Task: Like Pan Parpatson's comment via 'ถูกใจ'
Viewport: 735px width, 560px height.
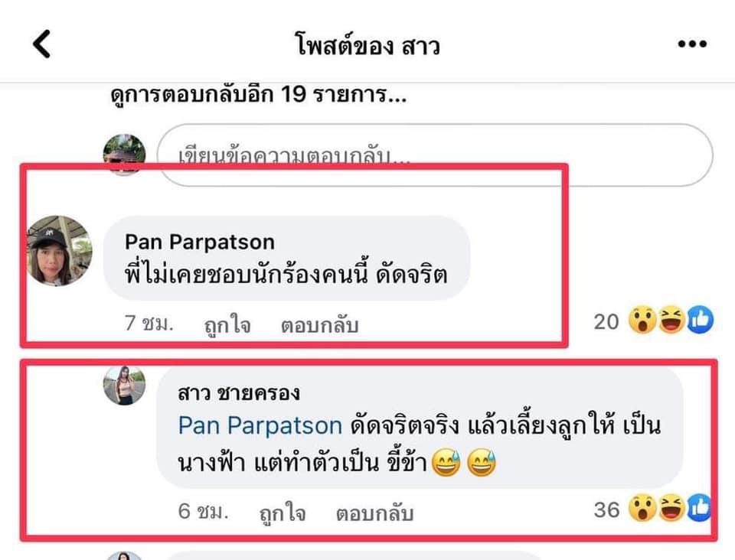Action: 228,324
